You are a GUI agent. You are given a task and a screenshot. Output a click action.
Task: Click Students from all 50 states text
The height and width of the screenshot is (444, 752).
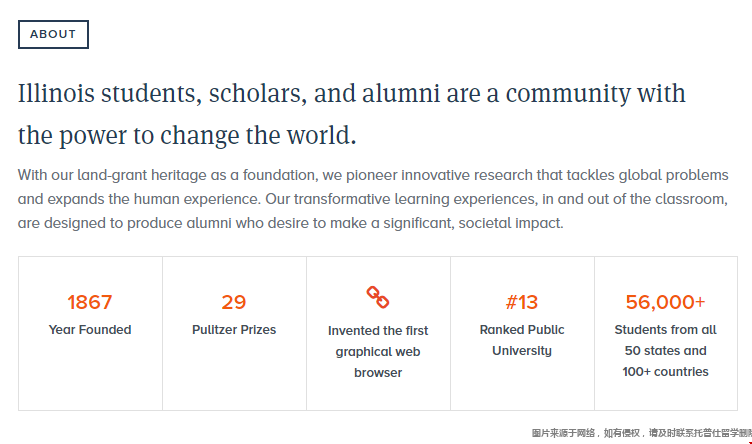666,340
